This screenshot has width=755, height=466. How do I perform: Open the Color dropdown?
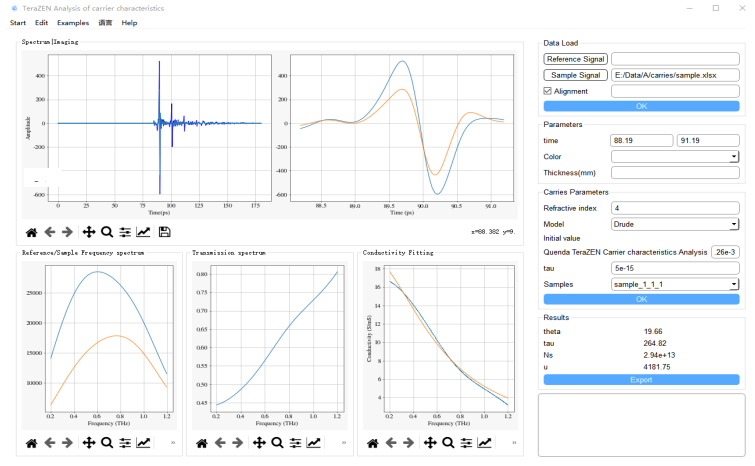(674, 156)
